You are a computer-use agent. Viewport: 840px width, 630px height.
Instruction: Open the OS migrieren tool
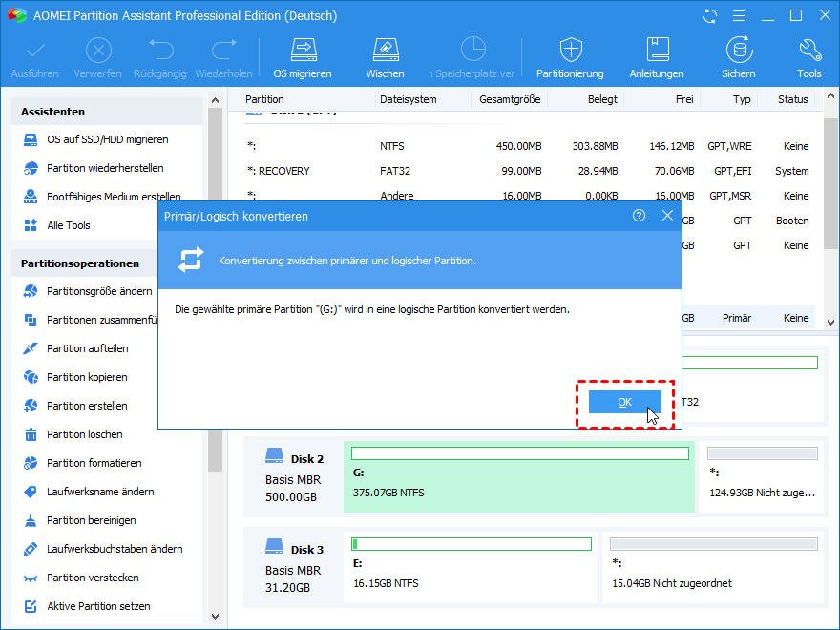[304, 58]
